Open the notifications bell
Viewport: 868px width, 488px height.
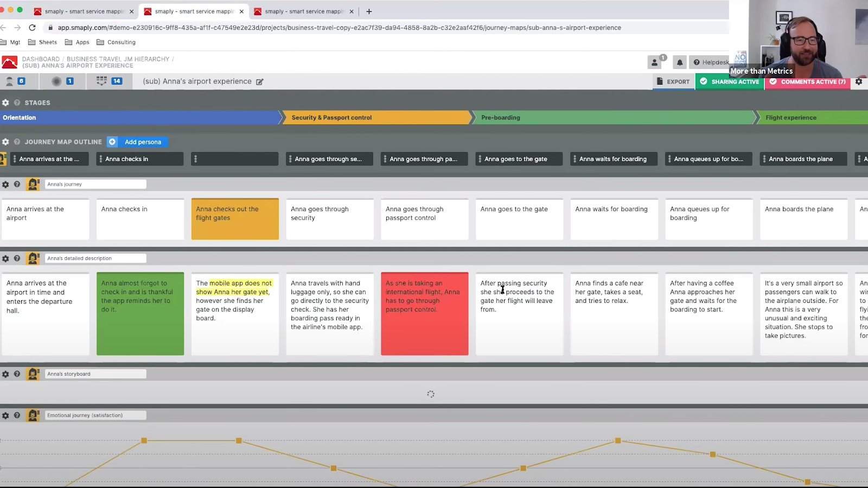click(679, 62)
